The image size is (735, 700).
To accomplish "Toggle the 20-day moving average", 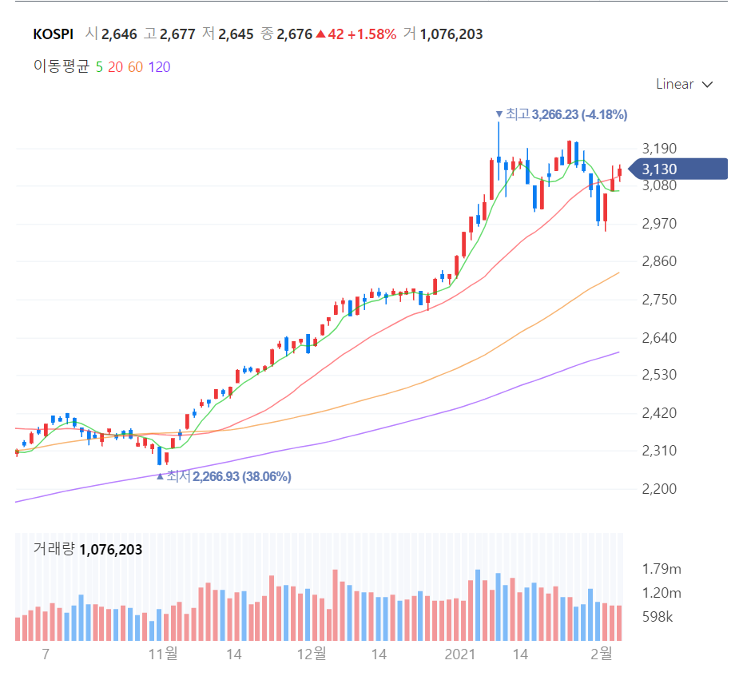I will coord(115,67).
